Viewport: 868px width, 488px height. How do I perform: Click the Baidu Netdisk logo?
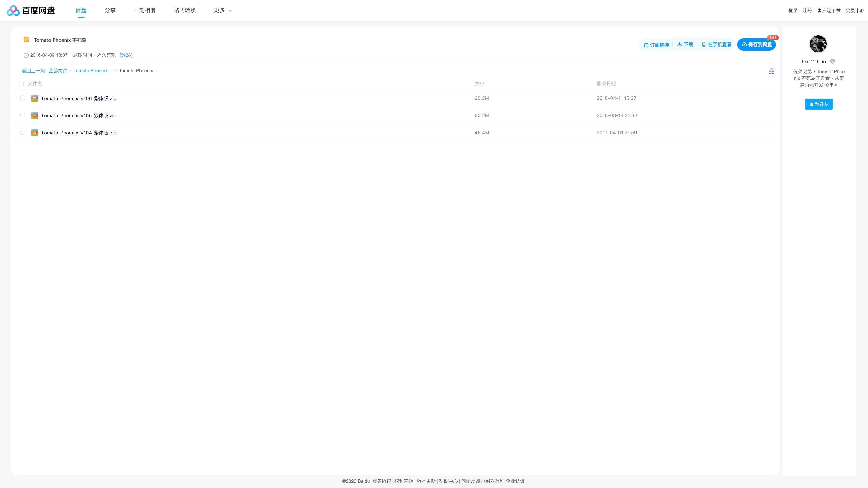pos(31,10)
